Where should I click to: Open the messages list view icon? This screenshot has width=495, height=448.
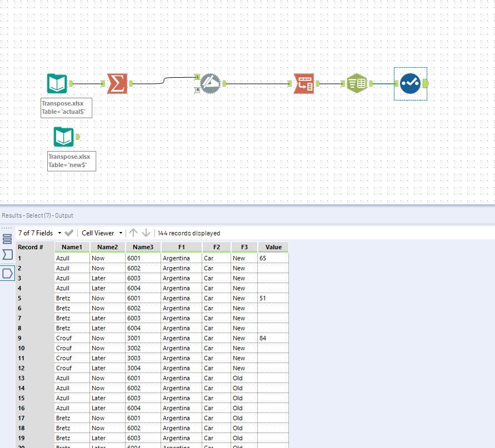[x=7, y=239]
